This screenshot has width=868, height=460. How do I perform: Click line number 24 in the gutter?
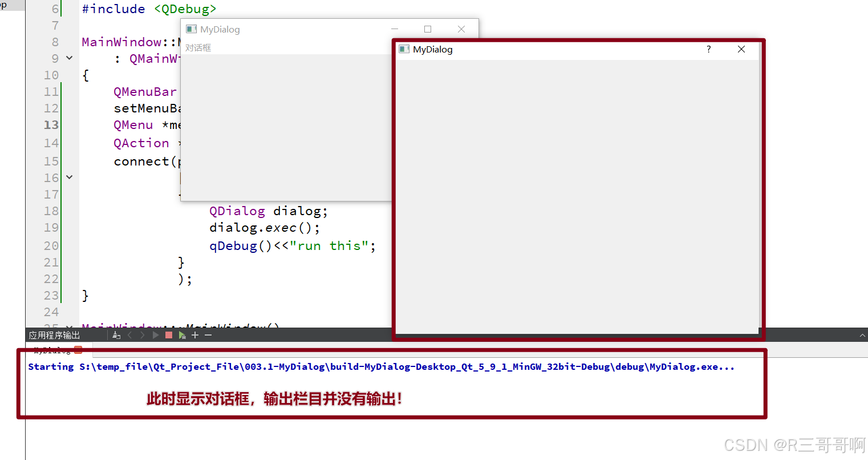(51, 312)
